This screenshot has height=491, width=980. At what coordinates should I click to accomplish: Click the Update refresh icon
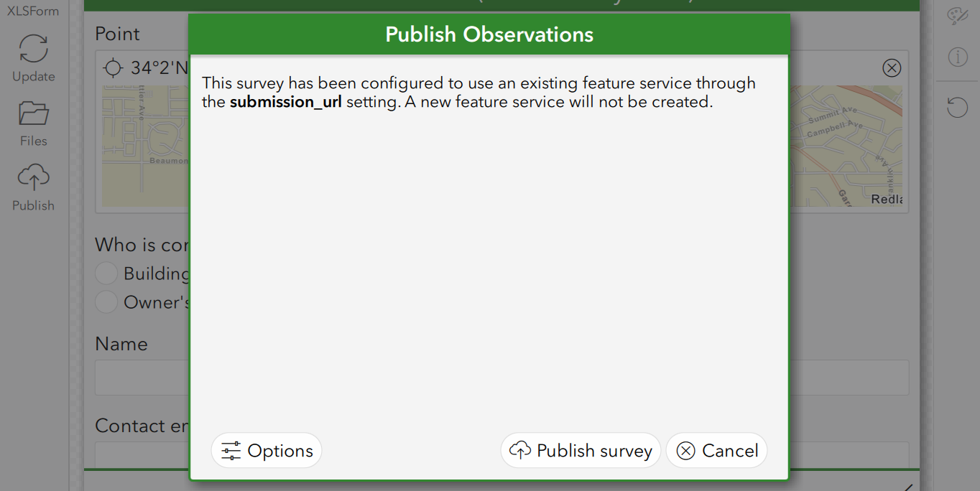point(33,50)
